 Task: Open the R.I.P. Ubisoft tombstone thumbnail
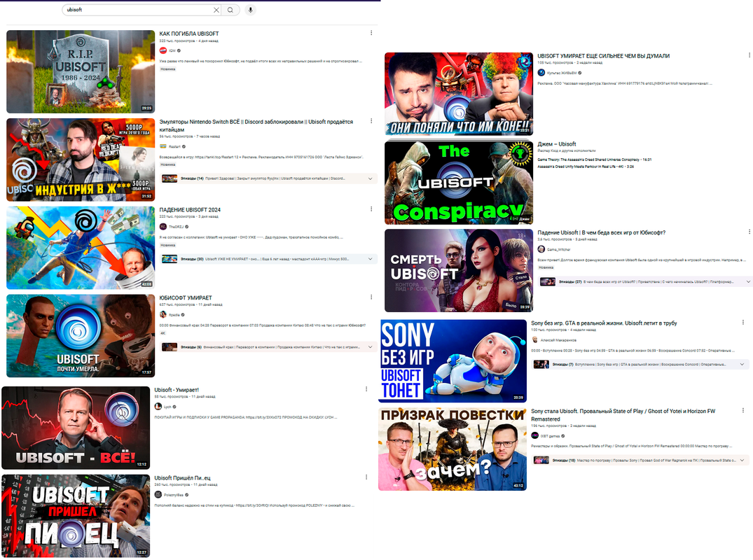click(81, 71)
